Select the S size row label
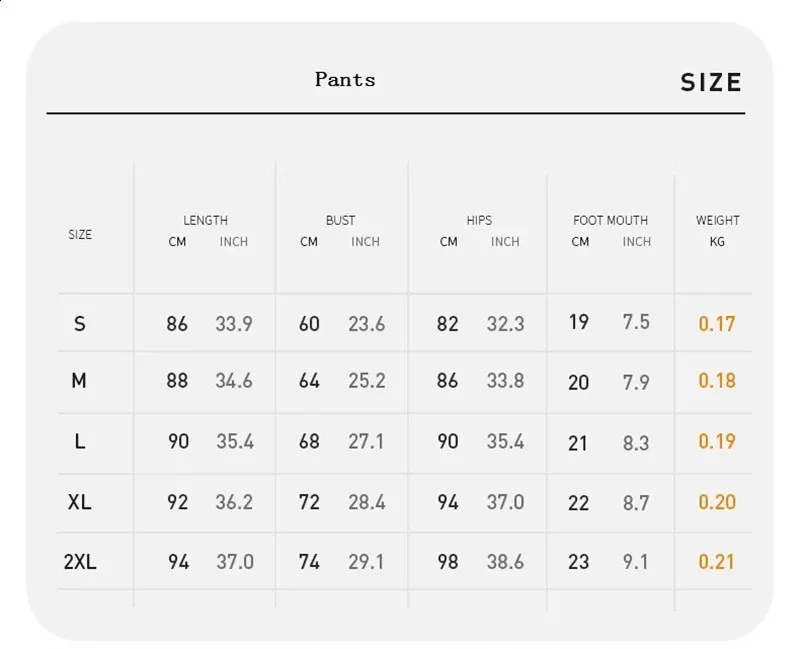800x649 pixels. coord(80,323)
